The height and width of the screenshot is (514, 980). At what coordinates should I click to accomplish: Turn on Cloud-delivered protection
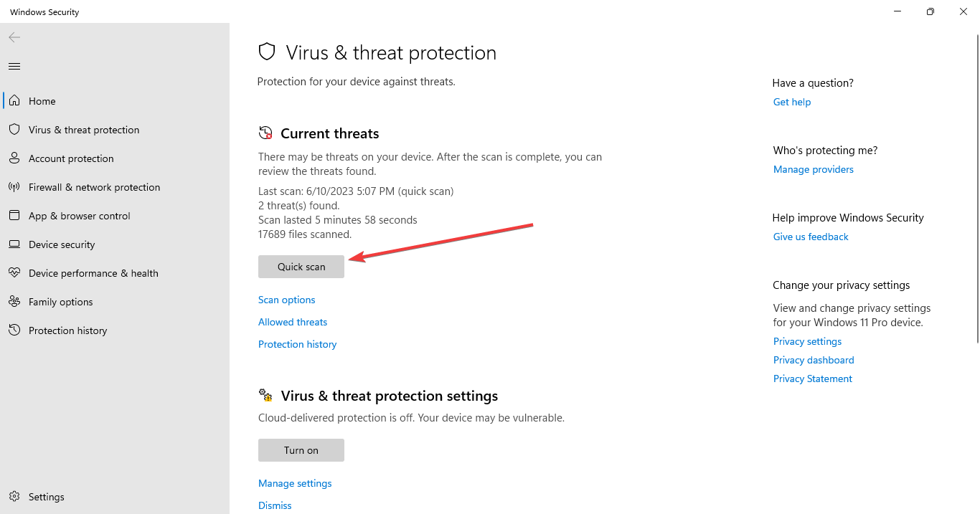coord(301,449)
